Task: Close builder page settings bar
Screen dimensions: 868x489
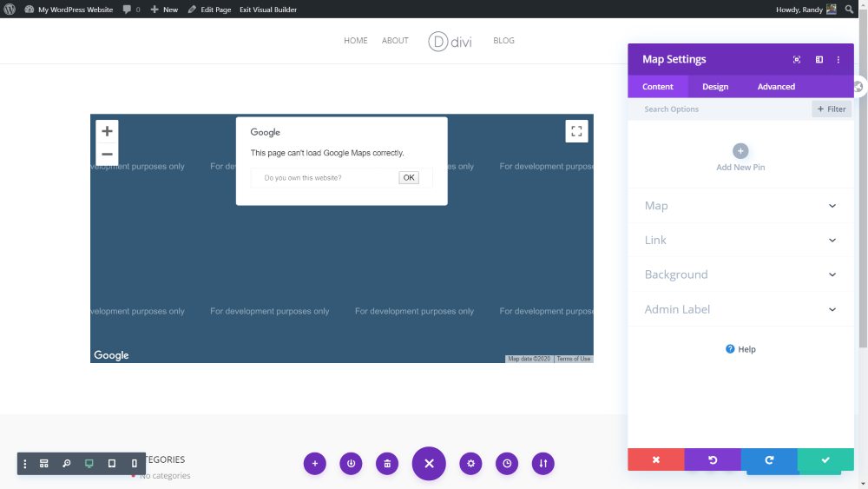Action: tap(429, 464)
